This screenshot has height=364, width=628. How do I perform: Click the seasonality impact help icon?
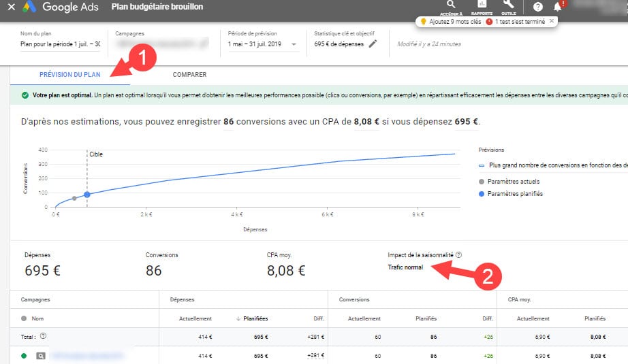[x=458, y=255]
